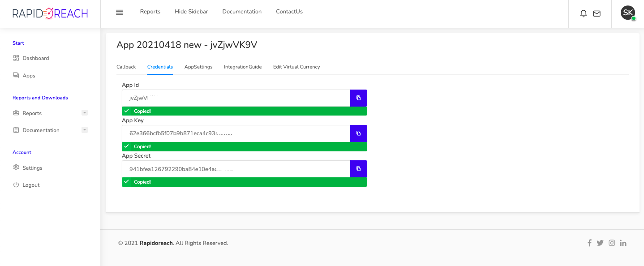Viewport: 644px width, 266px height.
Task: Open the mail envelope icon
Action: click(597, 13)
